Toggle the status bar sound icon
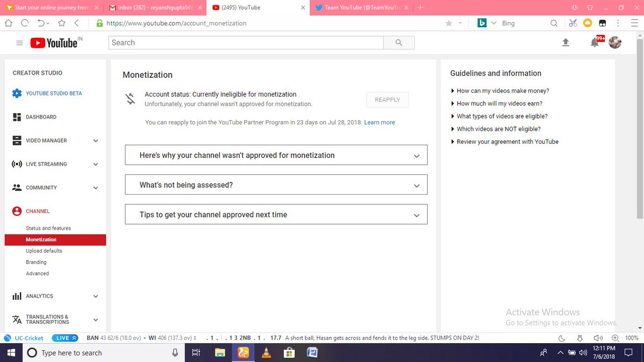Screen dimensions: 644x362 tap(599, 338)
